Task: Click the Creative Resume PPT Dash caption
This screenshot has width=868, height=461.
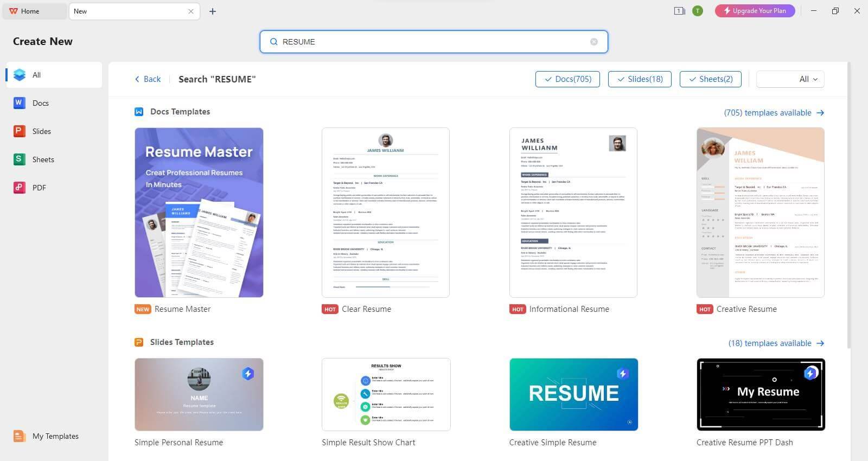Action: (x=745, y=443)
